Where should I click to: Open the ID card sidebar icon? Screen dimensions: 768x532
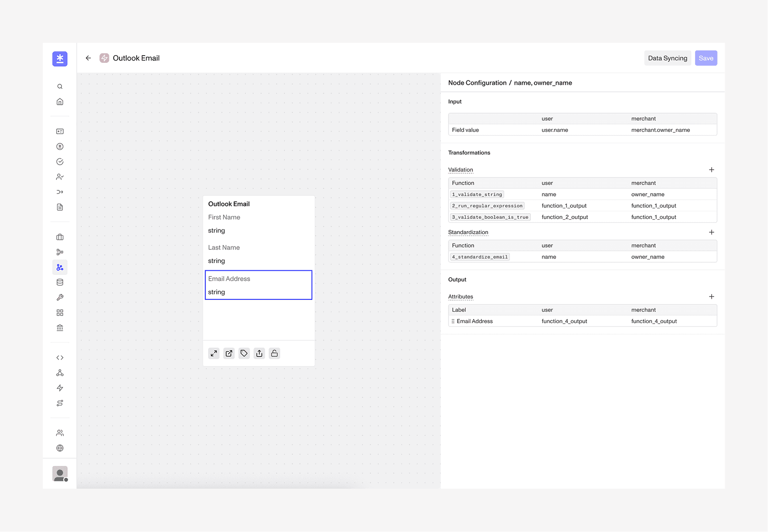pos(60,131)
